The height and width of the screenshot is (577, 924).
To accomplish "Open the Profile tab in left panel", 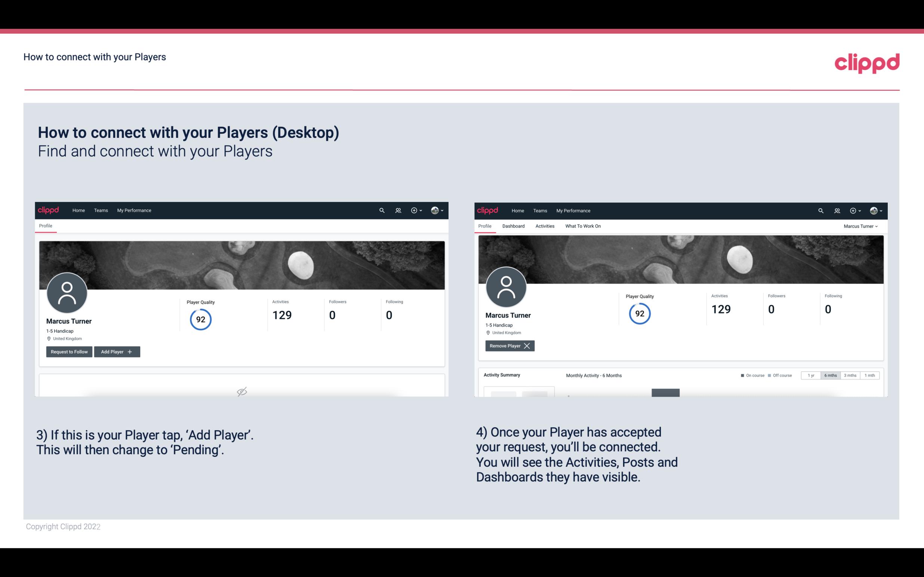I will pos(45,225).
